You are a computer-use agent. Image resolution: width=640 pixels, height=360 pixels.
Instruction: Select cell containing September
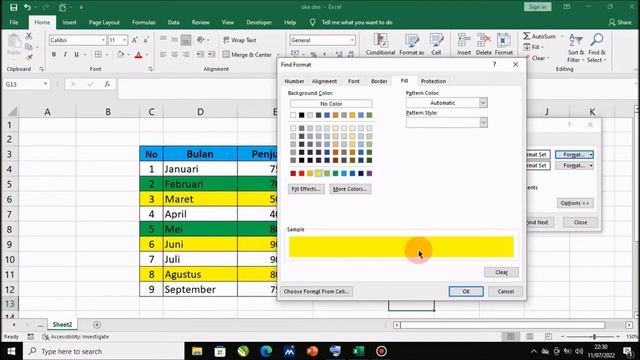[200, 289]
